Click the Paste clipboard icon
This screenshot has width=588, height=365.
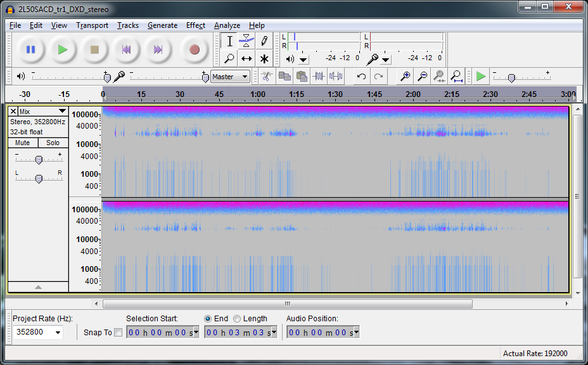click(302, 77)
